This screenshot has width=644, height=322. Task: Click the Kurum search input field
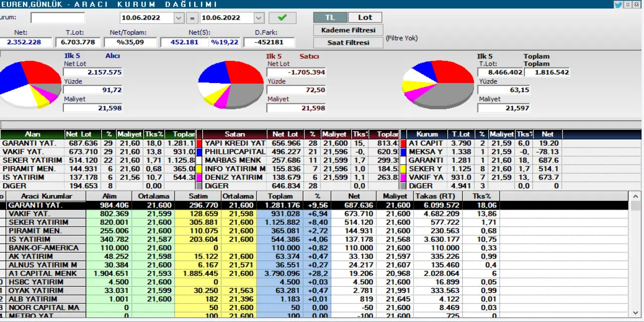pyautogui.click(x=57, y=18)
